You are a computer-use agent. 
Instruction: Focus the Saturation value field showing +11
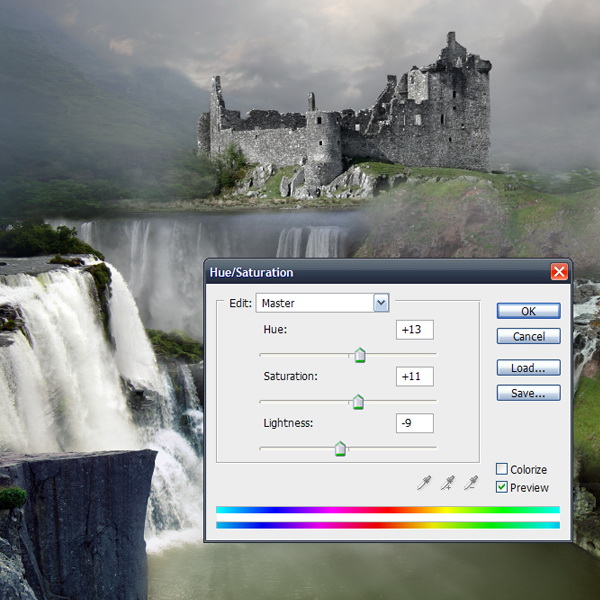pyautogui.click(x=414, y=377)
